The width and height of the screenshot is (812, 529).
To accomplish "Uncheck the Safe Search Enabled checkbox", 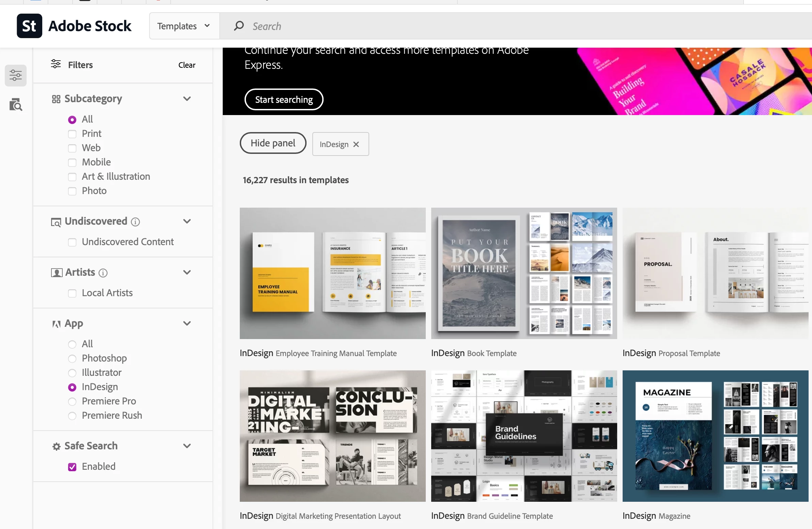I will click(x=72, y=467).
